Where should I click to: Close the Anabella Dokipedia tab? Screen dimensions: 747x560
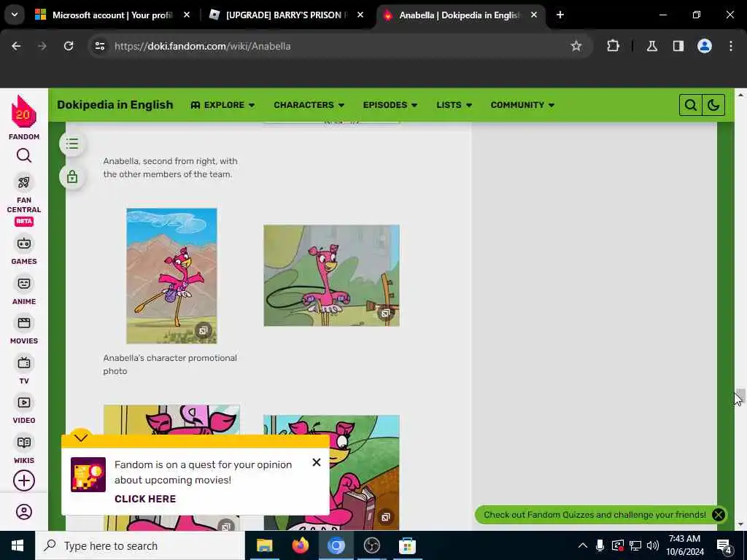(x=534, y=15)
